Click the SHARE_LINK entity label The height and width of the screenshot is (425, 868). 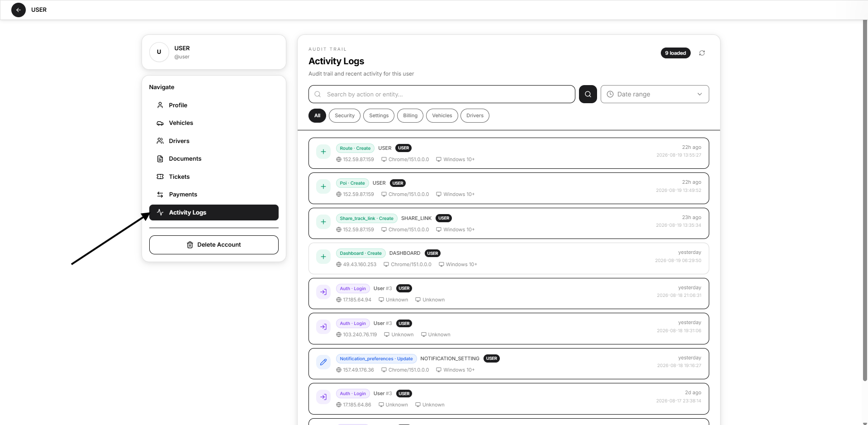416,218
